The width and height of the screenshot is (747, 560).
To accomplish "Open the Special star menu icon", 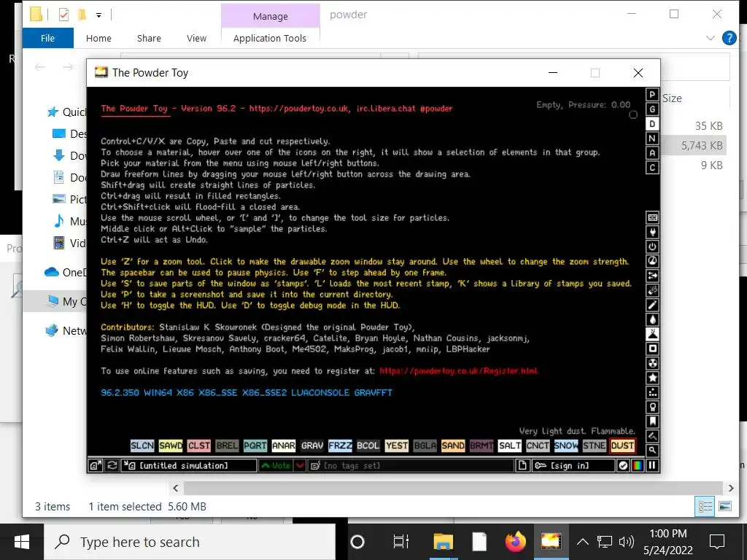I will (652, 378).
